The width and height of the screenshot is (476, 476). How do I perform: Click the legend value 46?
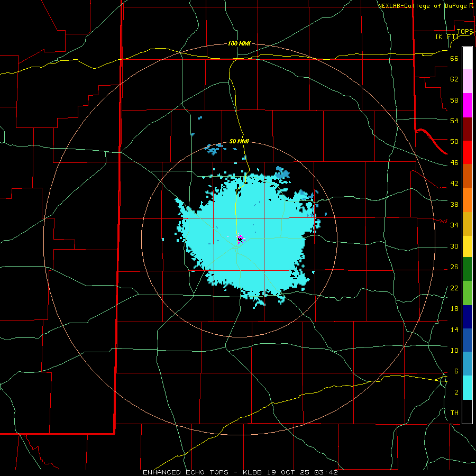[x=454, y=163]
